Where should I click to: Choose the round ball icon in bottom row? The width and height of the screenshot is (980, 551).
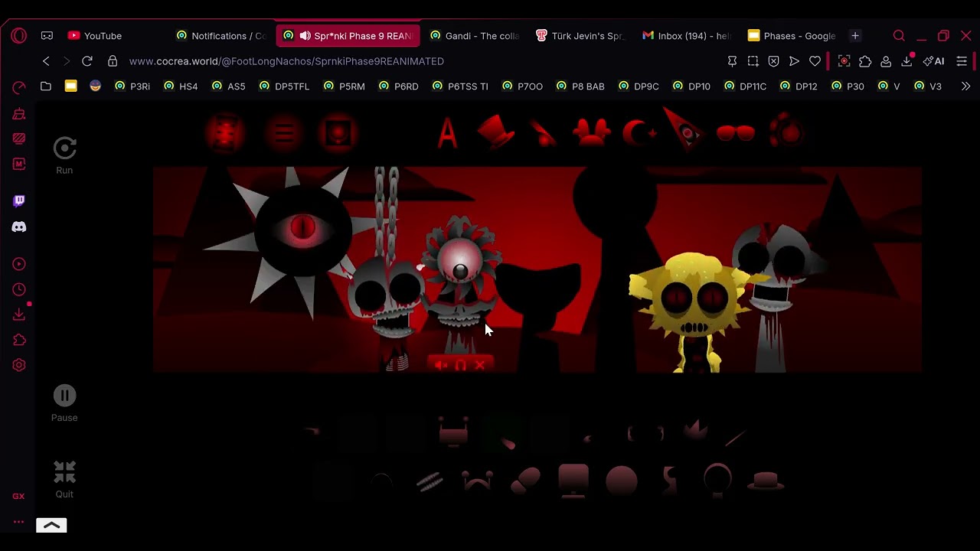coord(622,481)
